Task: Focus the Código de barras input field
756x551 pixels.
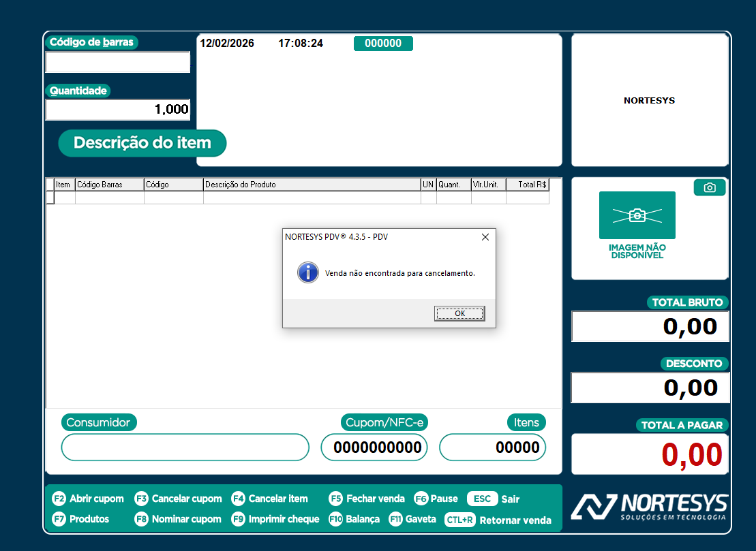Action: click(x=117, y=62)
